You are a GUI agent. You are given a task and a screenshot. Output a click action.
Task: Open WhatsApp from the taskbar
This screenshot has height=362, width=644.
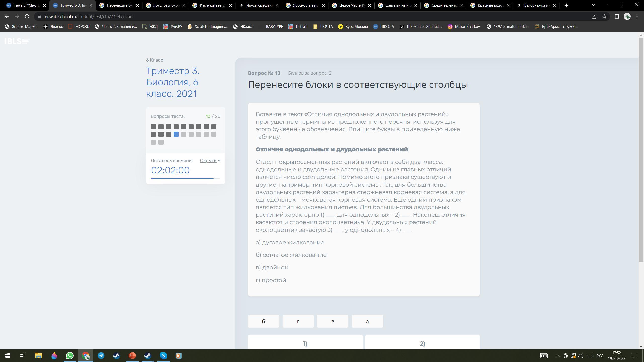point(70,356)
